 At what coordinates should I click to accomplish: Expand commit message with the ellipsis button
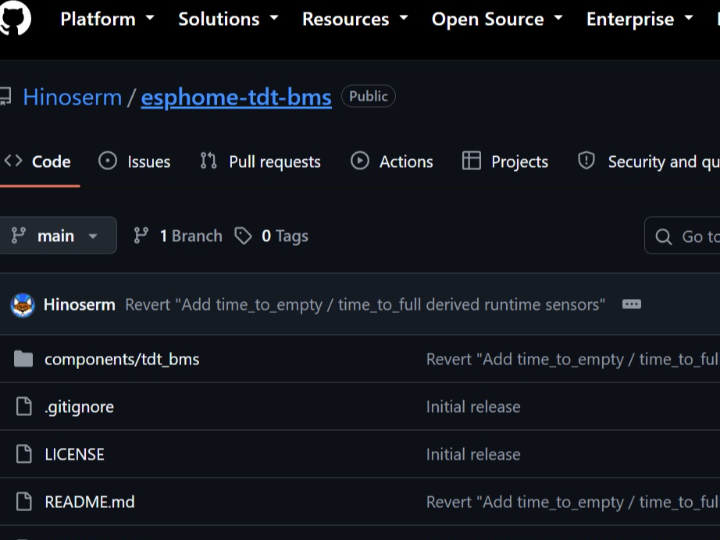point(631,304)
